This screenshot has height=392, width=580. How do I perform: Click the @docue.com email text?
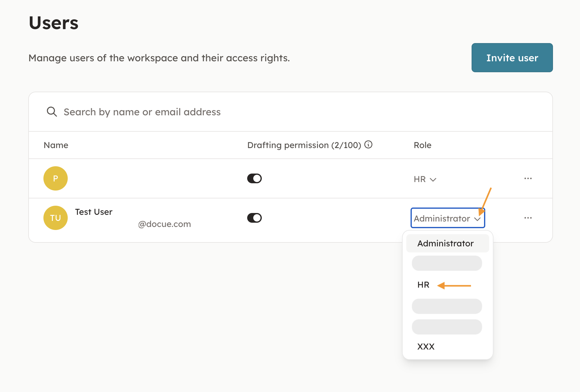(x=164, y=224)
